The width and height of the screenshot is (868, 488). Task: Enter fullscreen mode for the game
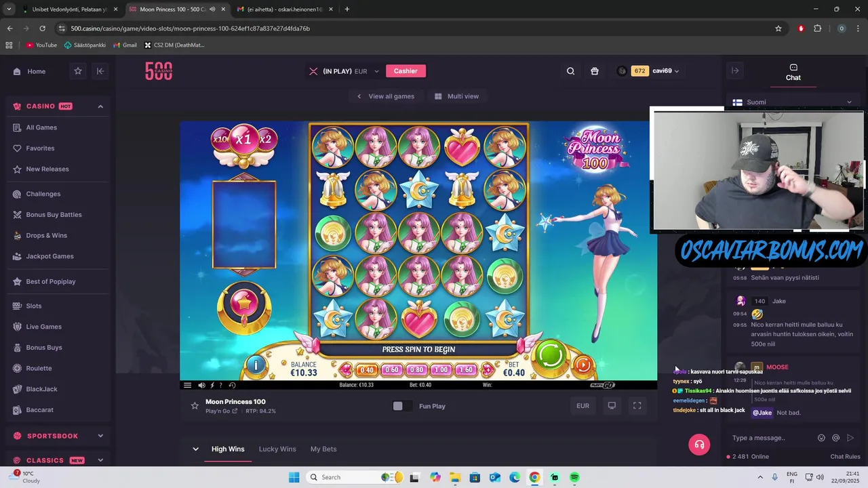637,406
